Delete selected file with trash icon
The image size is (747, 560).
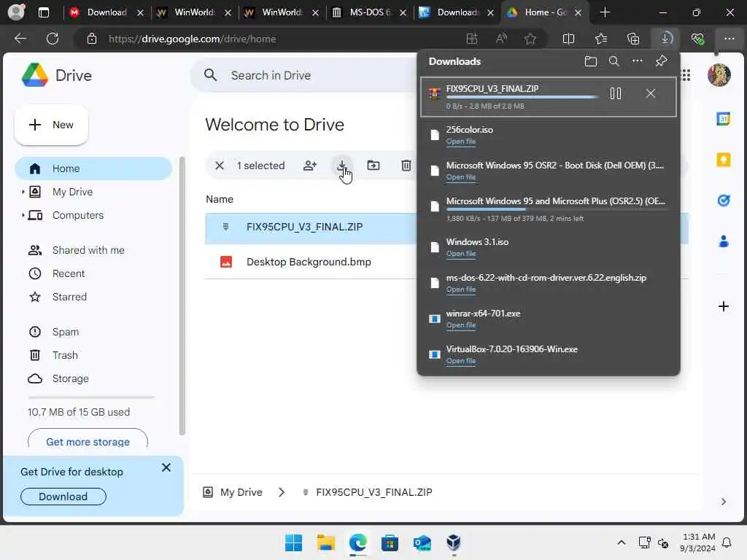406,166
